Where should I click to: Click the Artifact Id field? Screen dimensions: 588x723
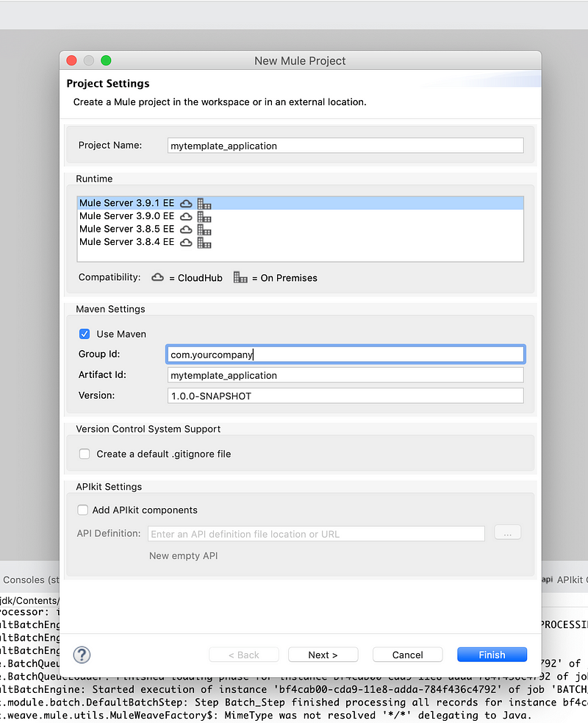click(x=345, y=375)
